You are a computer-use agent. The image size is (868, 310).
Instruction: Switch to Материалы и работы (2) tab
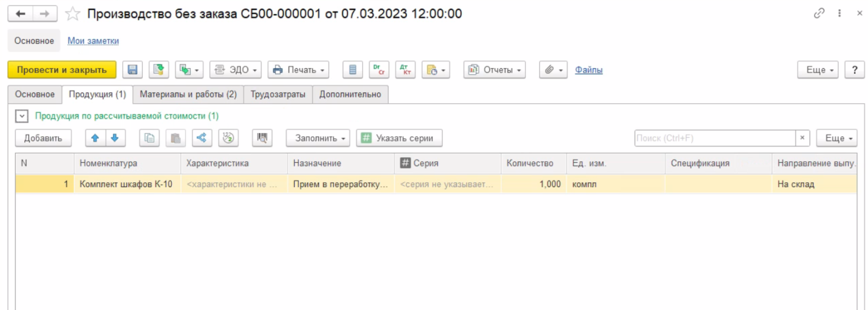click(x=188, y=94)
